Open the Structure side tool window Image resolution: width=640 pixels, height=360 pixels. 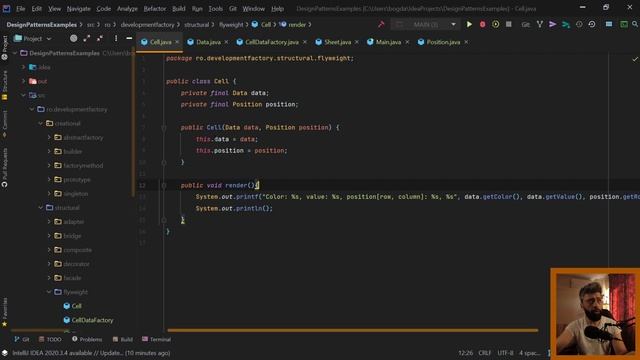[x=4, y=85]
